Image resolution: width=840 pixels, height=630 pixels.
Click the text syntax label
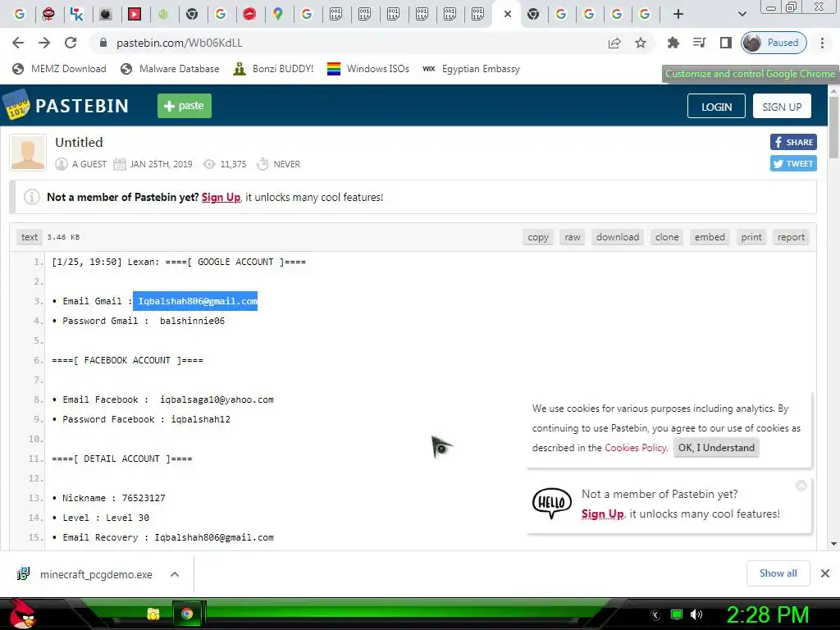point(30,237)
